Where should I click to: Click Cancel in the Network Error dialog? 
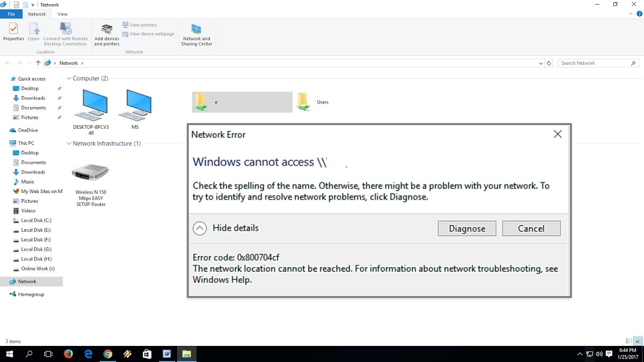pos(531,228)
